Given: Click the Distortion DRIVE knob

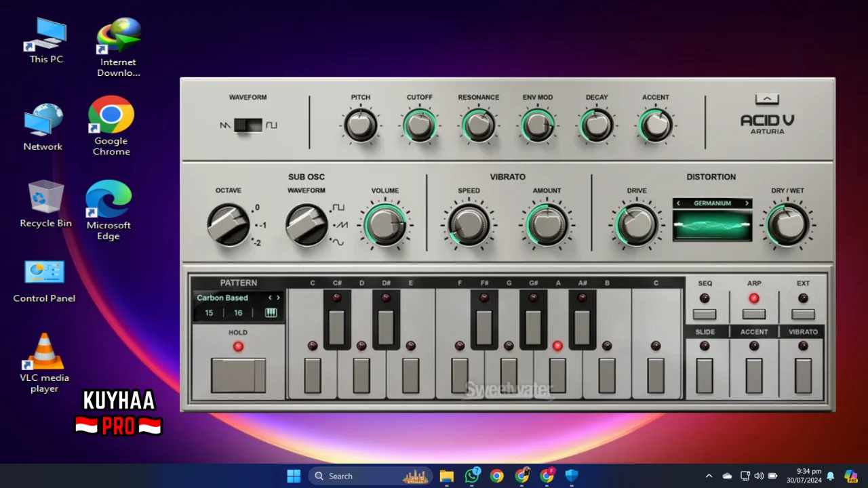Looking at the screenshot, I should click(637, 225).
